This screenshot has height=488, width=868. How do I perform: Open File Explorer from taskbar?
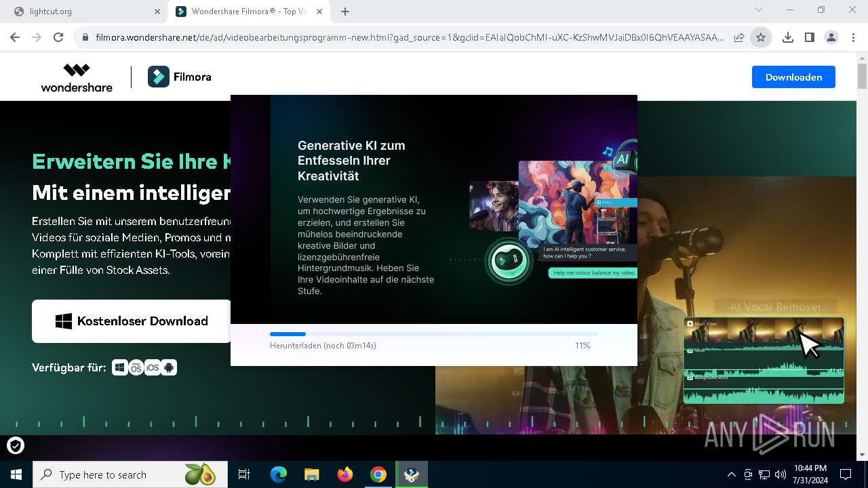pos(312,474)
